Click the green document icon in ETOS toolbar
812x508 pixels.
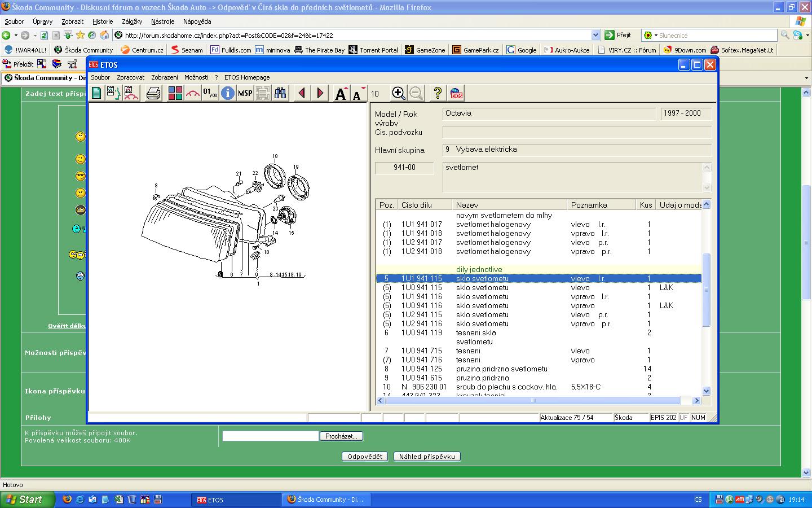(96, 93)
